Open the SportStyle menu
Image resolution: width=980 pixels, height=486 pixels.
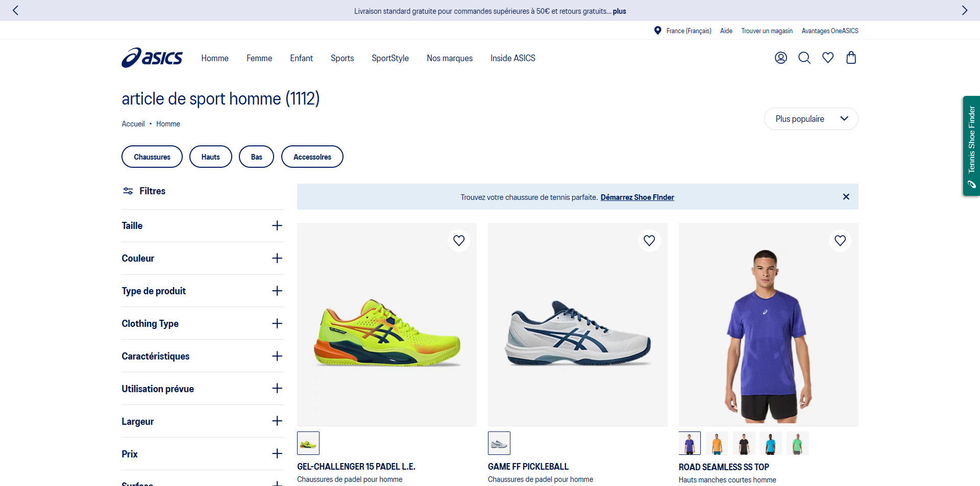coord(390,58)
